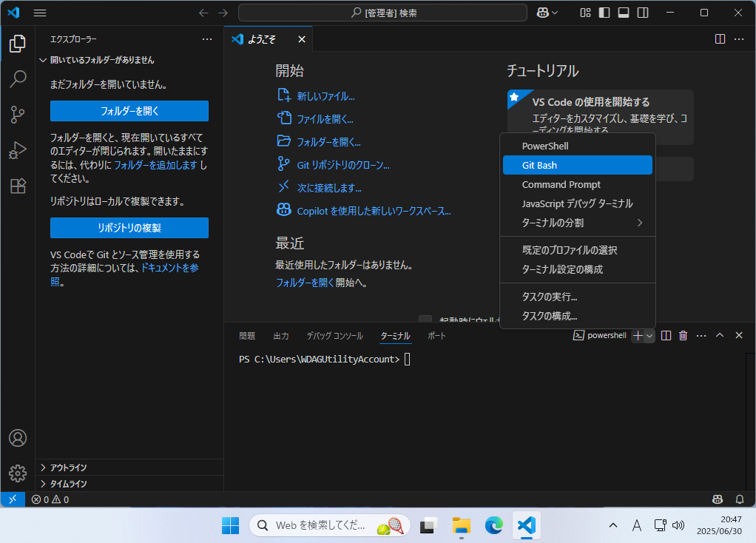Open the Source Control view
The height and width of the screenshot is (543, 756).
point(18,115)
